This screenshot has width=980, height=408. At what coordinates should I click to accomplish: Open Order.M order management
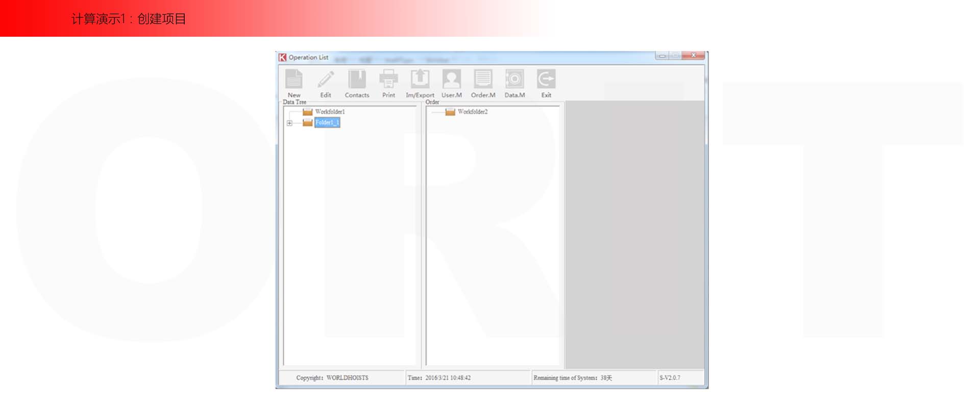click(x=483, y=80)
